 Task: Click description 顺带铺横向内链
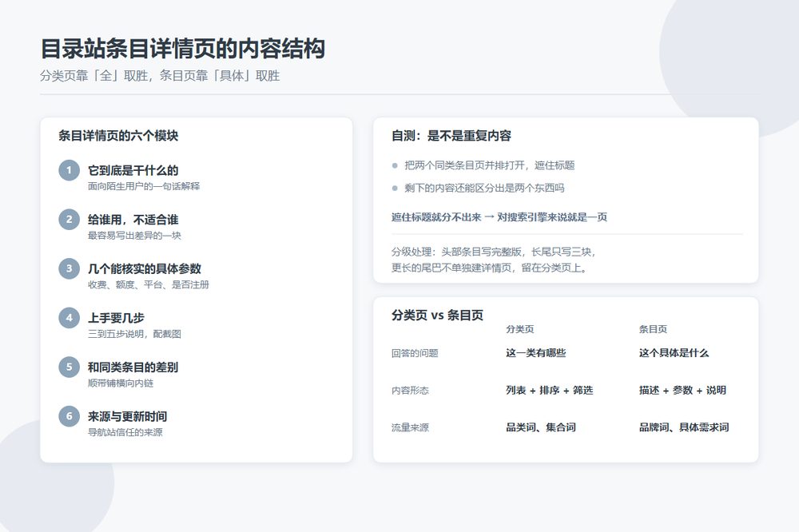tap(121, 383)
